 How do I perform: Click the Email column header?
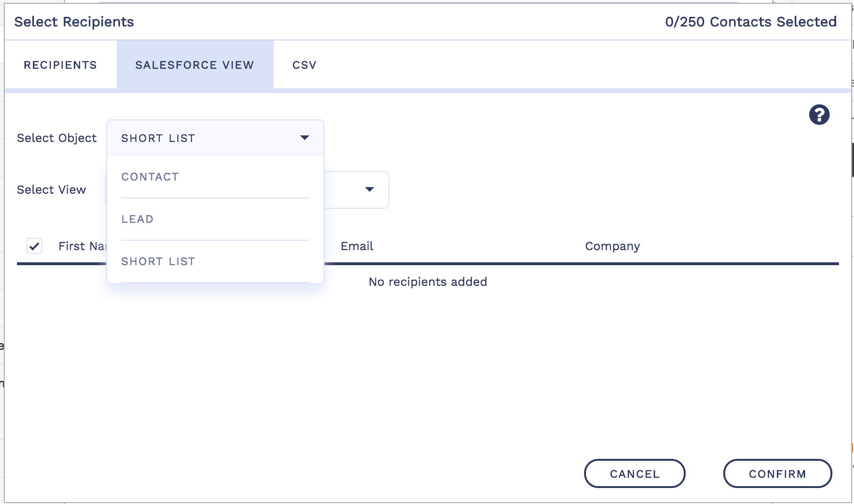coord(357,246)
